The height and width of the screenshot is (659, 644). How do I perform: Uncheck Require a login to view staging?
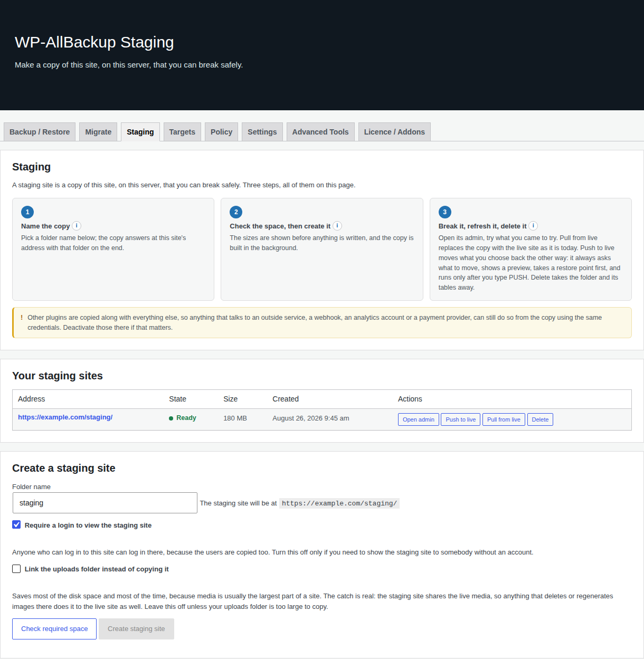click(16, 524)
